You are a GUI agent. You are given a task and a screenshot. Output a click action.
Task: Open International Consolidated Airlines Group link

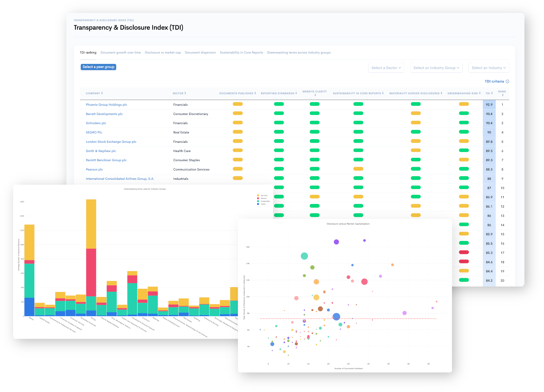click(120, 179)
